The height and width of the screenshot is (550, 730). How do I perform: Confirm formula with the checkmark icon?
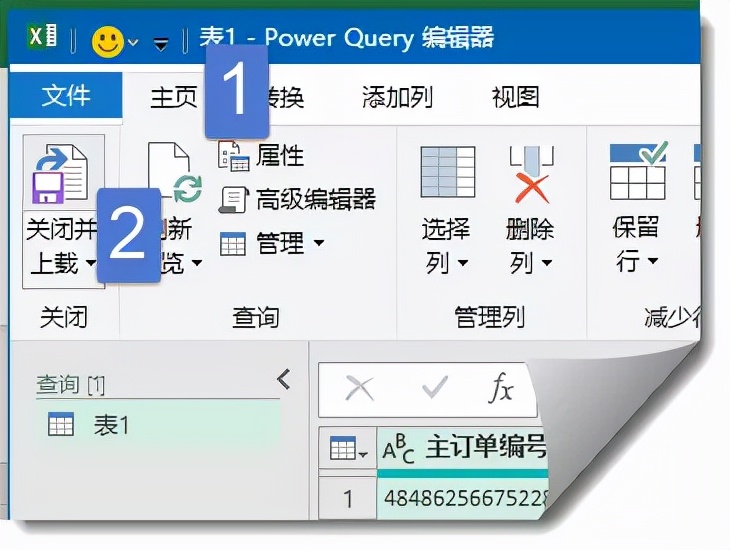(x=434, y=387)
